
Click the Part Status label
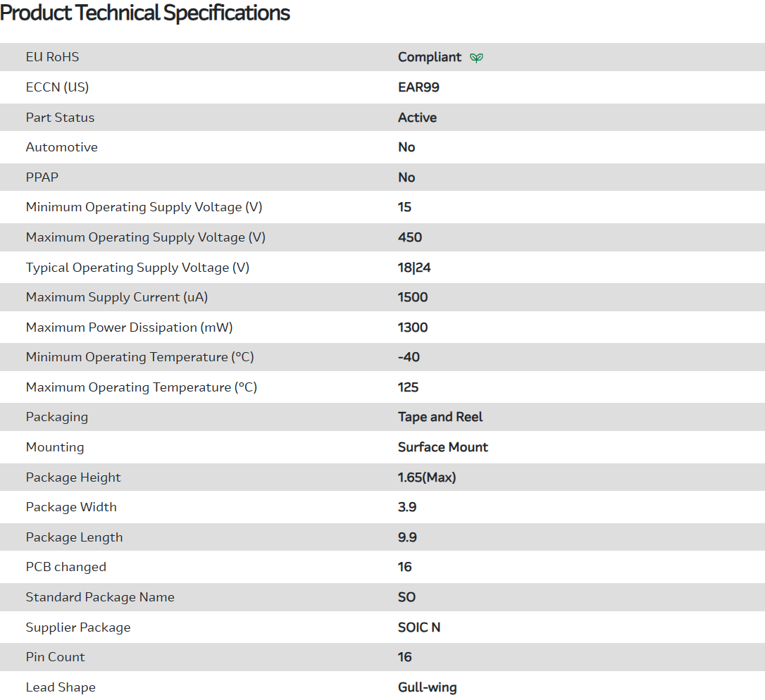click(x=60, y=118)
